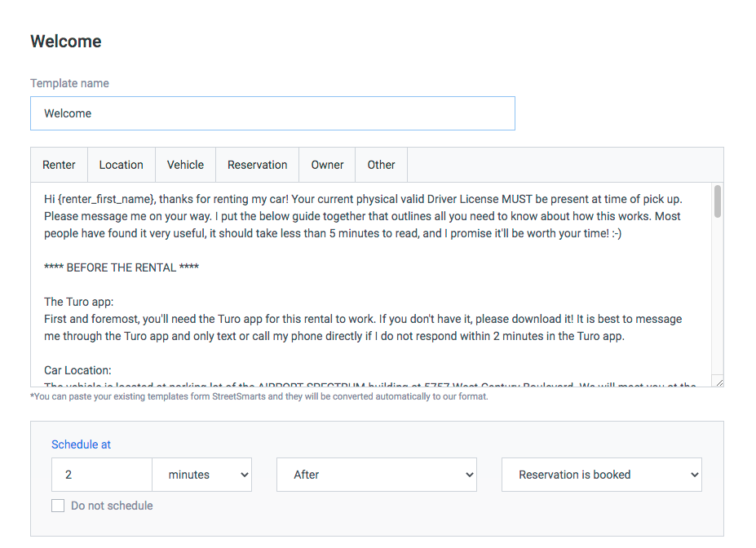Tick the Do not schedule checkbox
This screenshot has width=756, height=548.
pyautogui.click(x=58, y=506)
